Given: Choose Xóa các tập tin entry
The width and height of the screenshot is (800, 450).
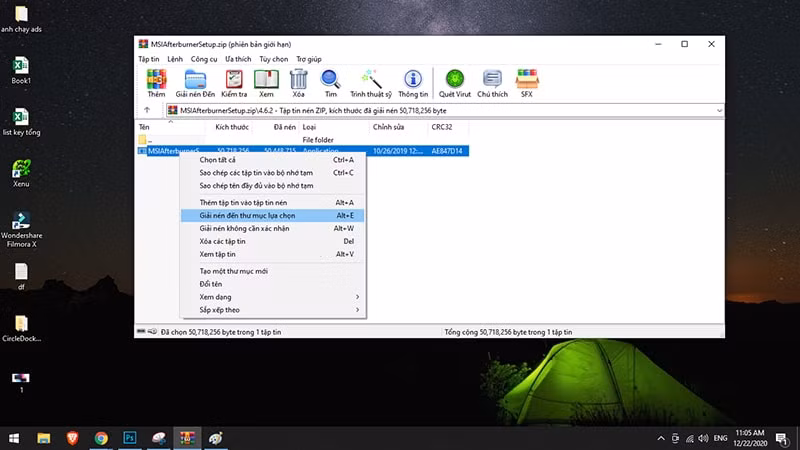Looking at the screenshot, I should pos(272,241).
